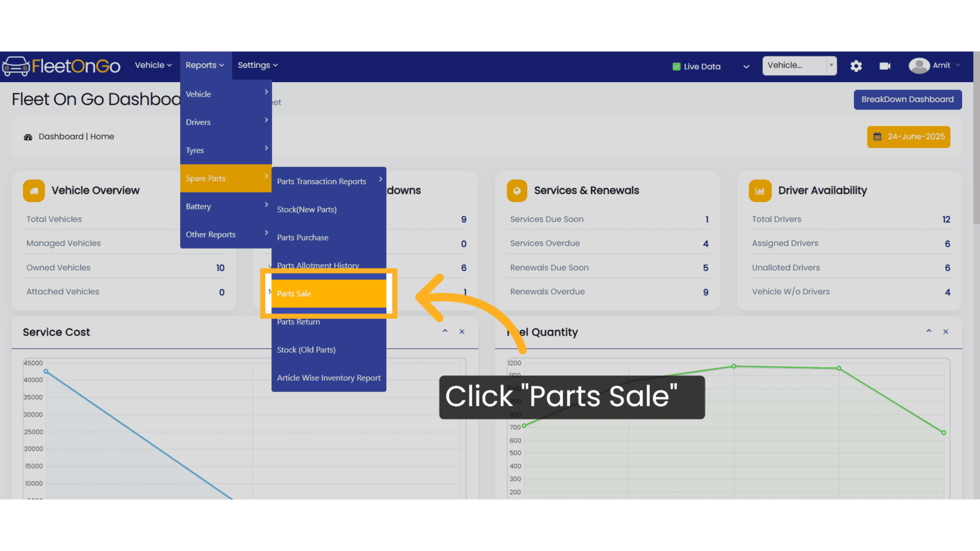Click the Driver Availability chart icon

coord(760,190)
